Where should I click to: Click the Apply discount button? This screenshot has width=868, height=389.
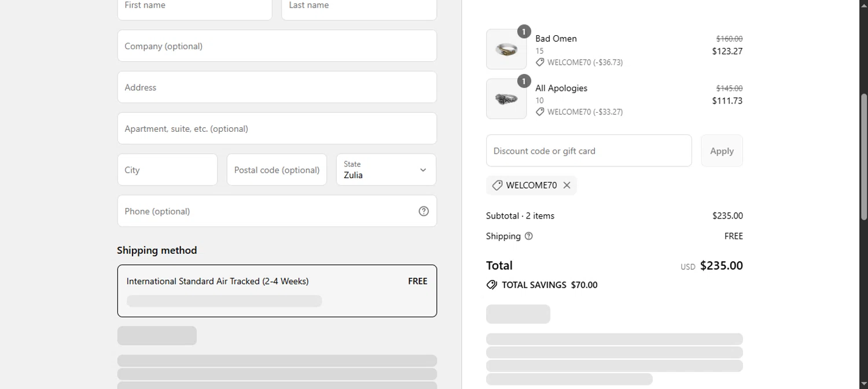point(722,151)
